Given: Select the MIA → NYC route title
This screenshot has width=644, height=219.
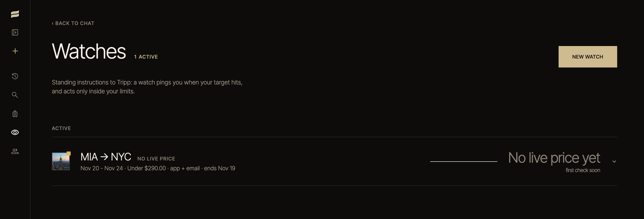Looking at the screenshot, I should pyautogui.click(x=106, y=157).
